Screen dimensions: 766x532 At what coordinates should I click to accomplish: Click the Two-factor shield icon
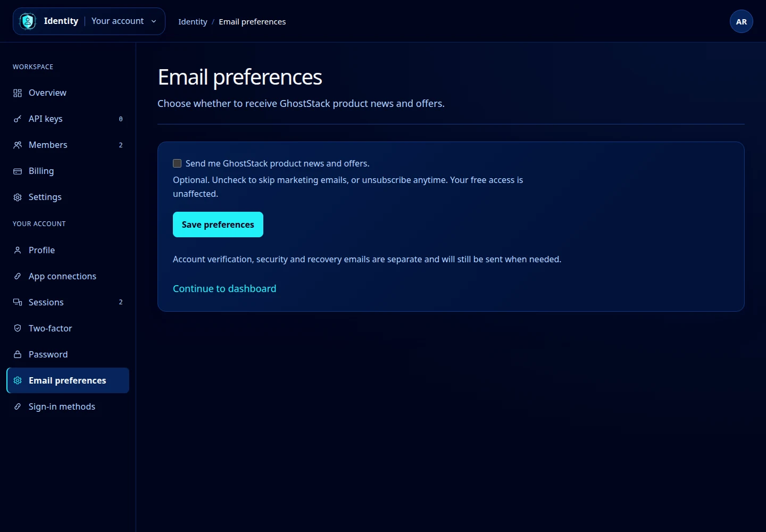[18, 328]
